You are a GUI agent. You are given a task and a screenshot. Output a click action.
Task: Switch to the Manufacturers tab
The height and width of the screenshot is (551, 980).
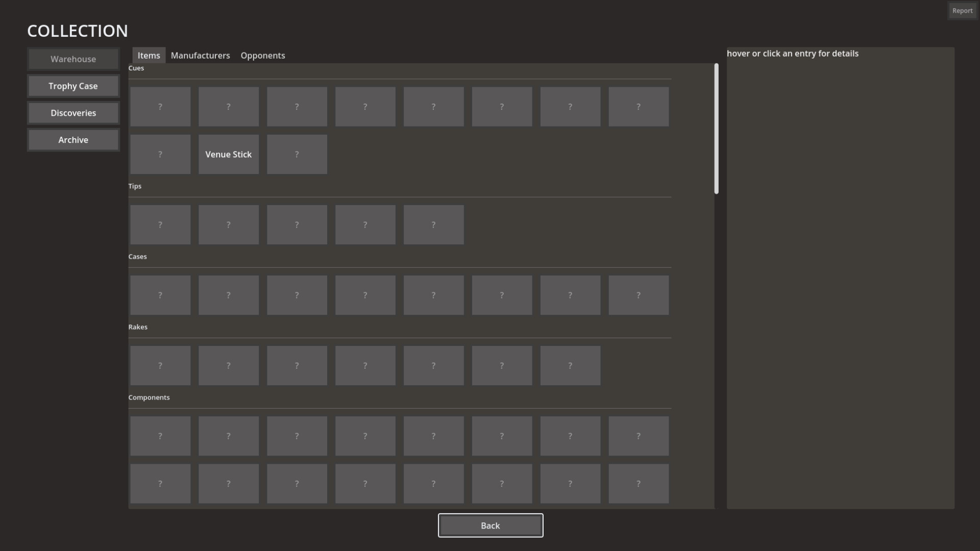tap(200, 56)
